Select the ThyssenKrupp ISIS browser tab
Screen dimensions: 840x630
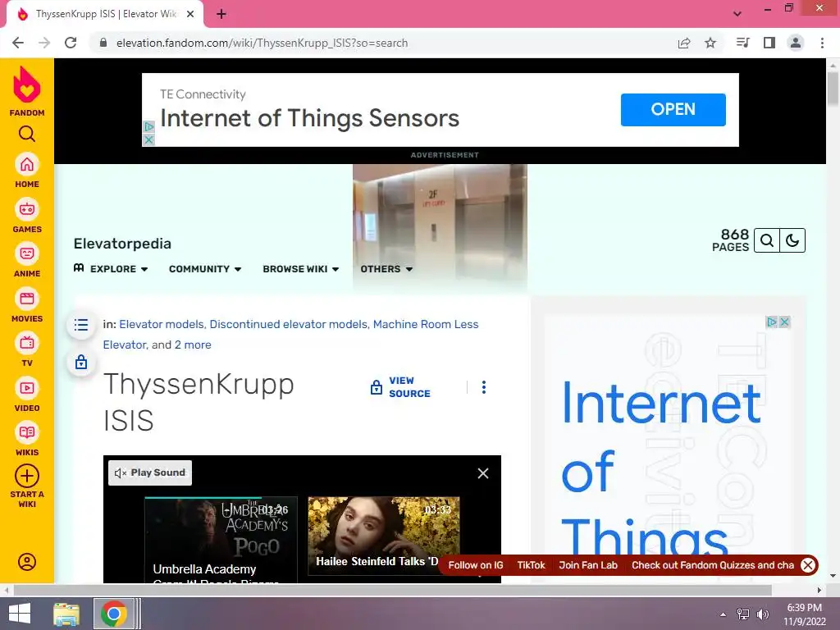pyautogui.click(x=105, y=14)
